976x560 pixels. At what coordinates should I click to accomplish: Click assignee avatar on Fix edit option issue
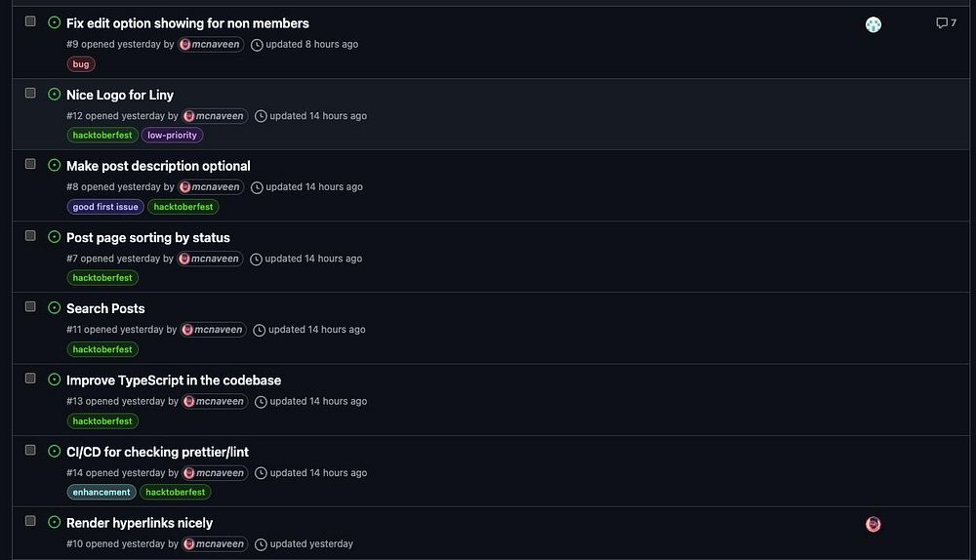[874, 24]
